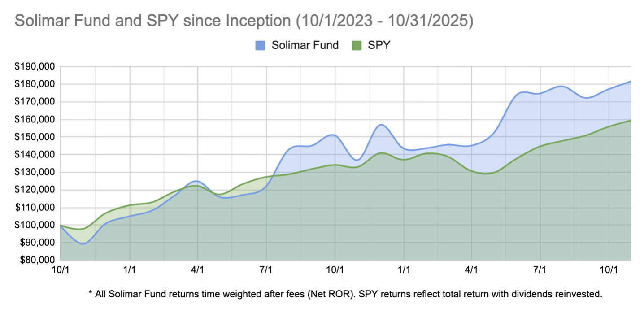The image size is (644, 313).
Task: Click the $190,000 y-axis label
Action: [x=35, y=66]
